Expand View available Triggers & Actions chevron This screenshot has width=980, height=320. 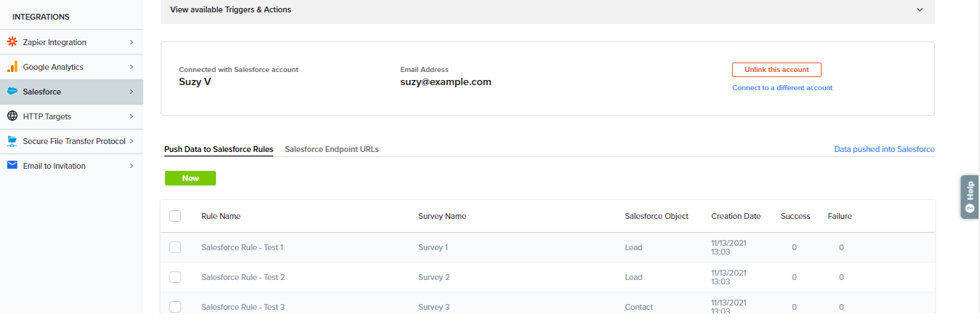click(x=920, y=10)
